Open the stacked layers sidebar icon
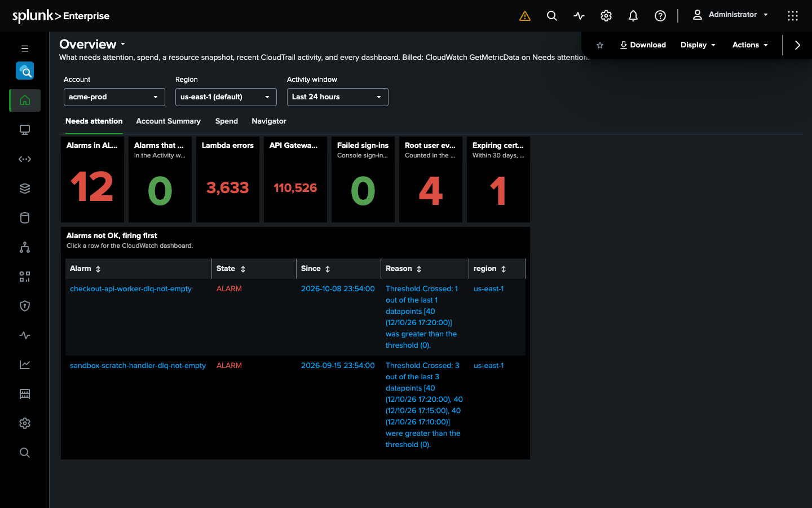Image resolution: width=812 pixels, height=508 pixels. click(25, 189)
